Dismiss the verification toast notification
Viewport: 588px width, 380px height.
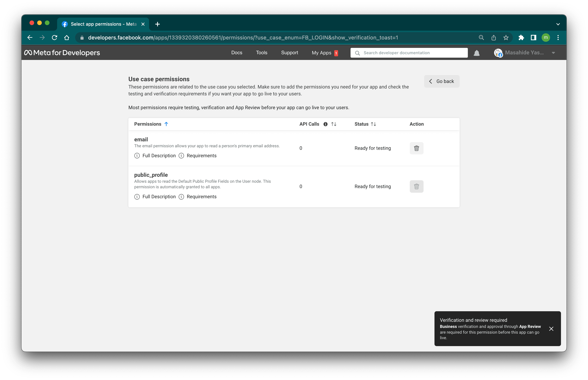(551, 329)
